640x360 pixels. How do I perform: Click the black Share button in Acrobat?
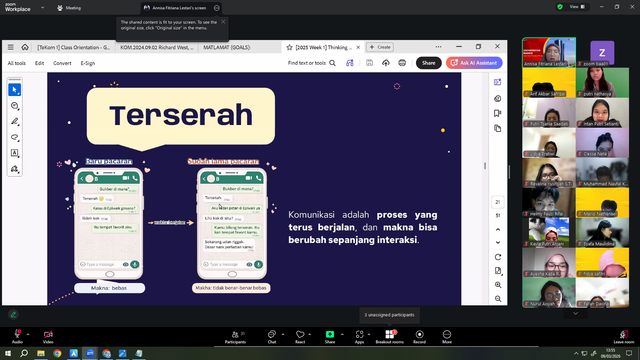(429, 63)
